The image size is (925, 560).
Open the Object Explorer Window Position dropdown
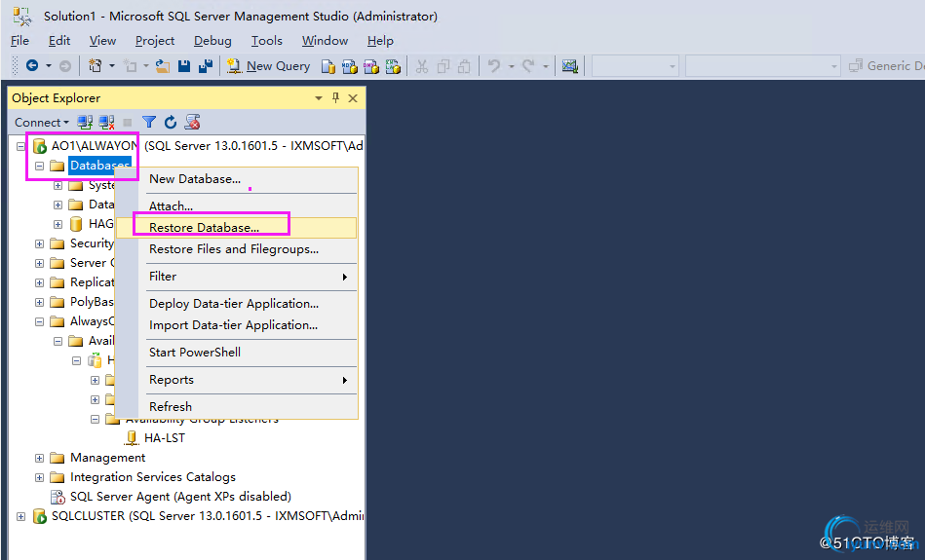(319, 98)
